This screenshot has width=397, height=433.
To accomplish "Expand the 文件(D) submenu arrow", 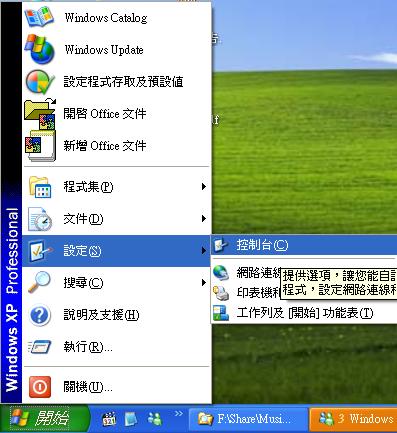I will pos(204,219).
